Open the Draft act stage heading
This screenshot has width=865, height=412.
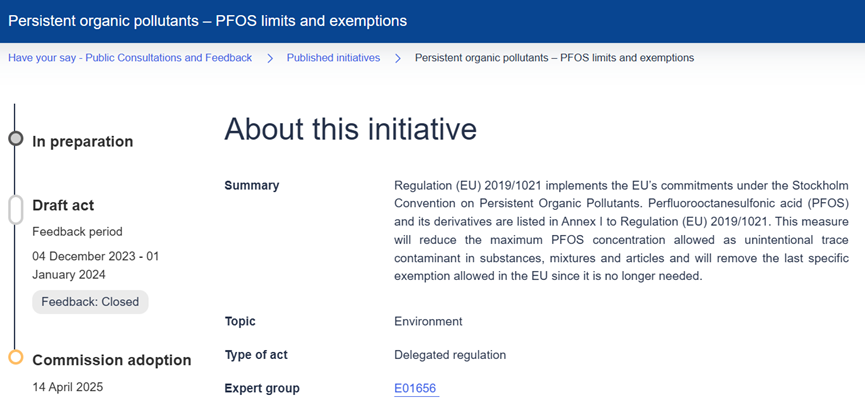pyautogui.click(x=63, y=205)
